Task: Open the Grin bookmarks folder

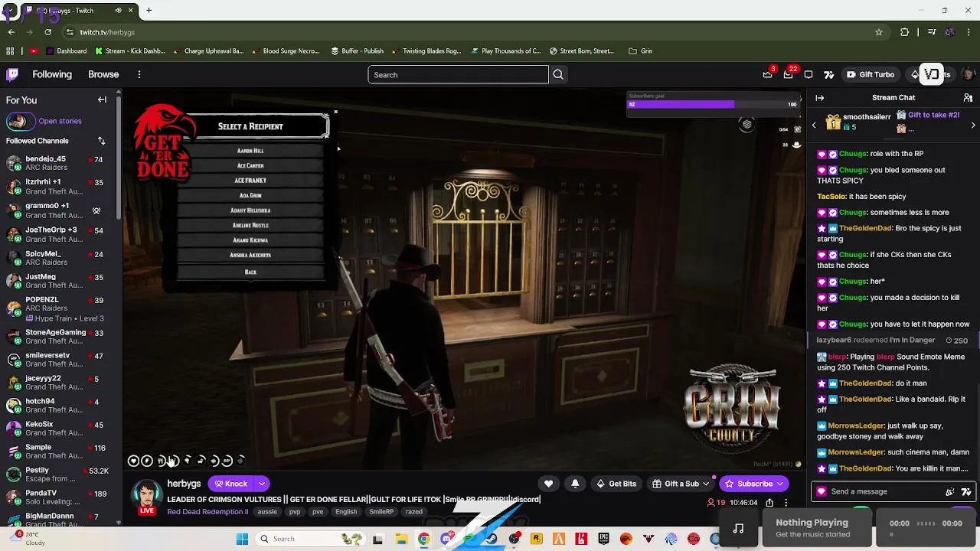Action: [640, 51]
